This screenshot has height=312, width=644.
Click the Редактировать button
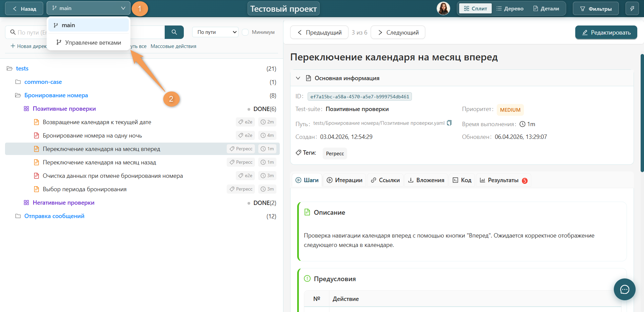[606, 32]
